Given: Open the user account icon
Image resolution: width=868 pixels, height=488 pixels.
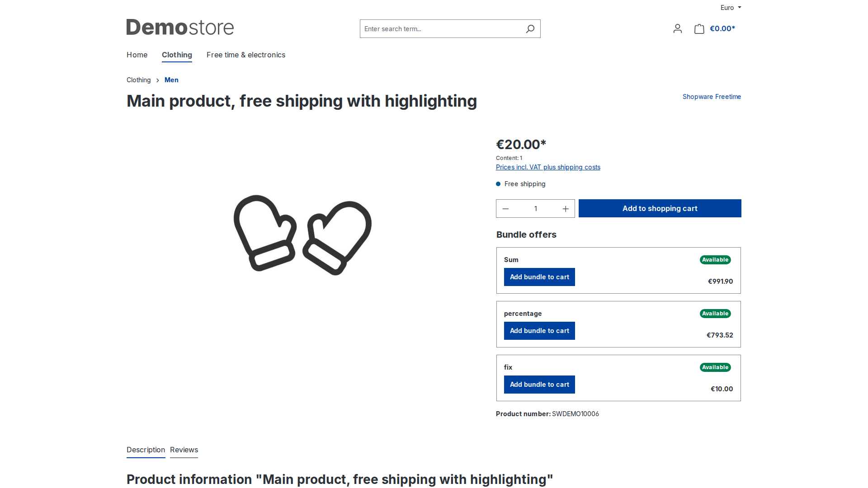Looking at the screenshot, I should 677,29.
